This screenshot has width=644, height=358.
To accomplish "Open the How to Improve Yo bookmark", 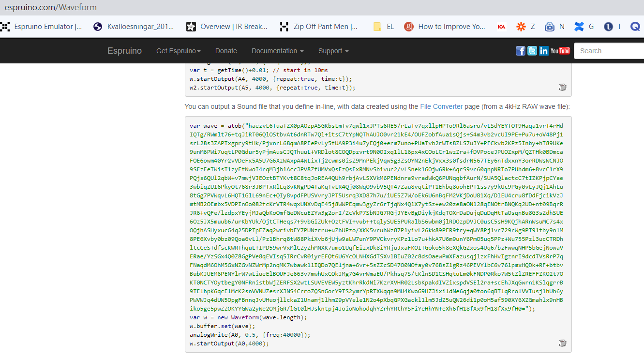I will 445,27.
